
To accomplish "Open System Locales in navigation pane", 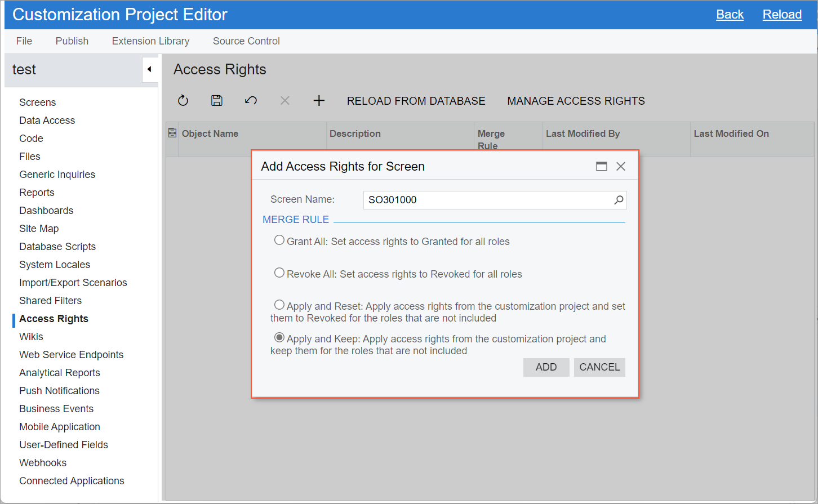I will pos(55,265).
